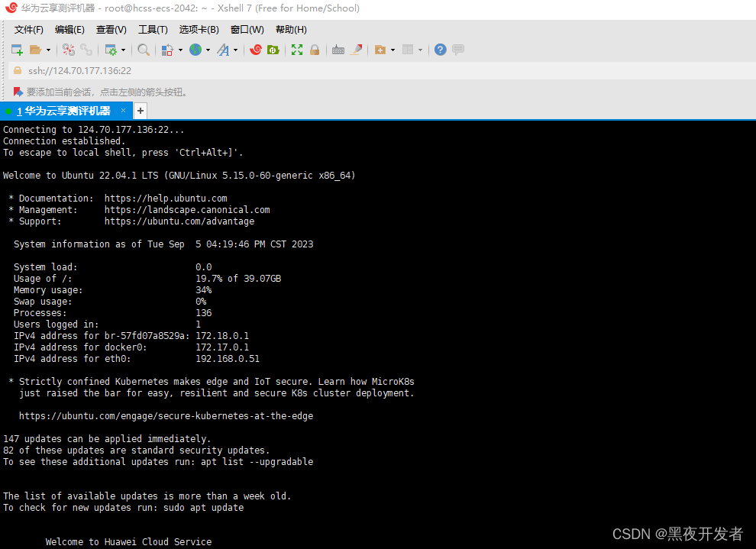Add a new tab with the plus button
Viewport: 756px width, 549px height.
pos(141,111)
